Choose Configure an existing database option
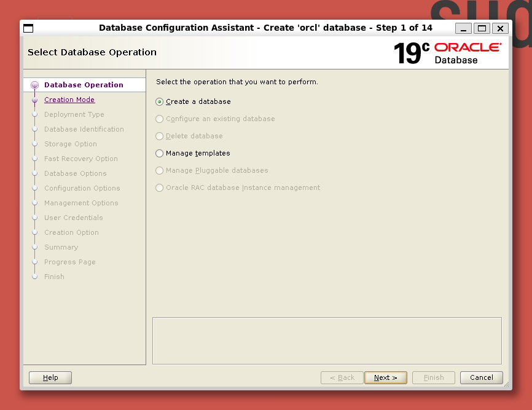The image size is (532, 410). (160, 119)
